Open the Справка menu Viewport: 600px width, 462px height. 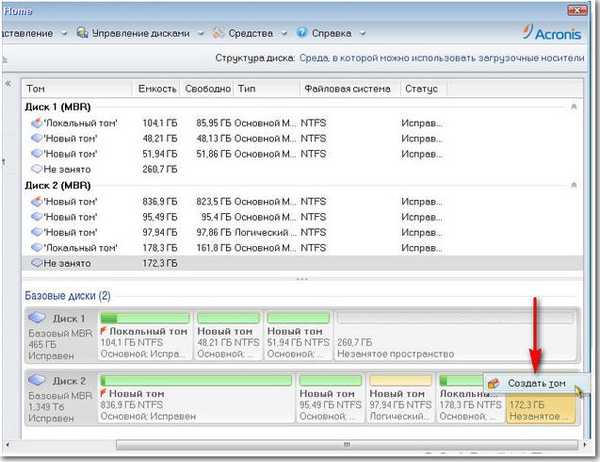329,32
